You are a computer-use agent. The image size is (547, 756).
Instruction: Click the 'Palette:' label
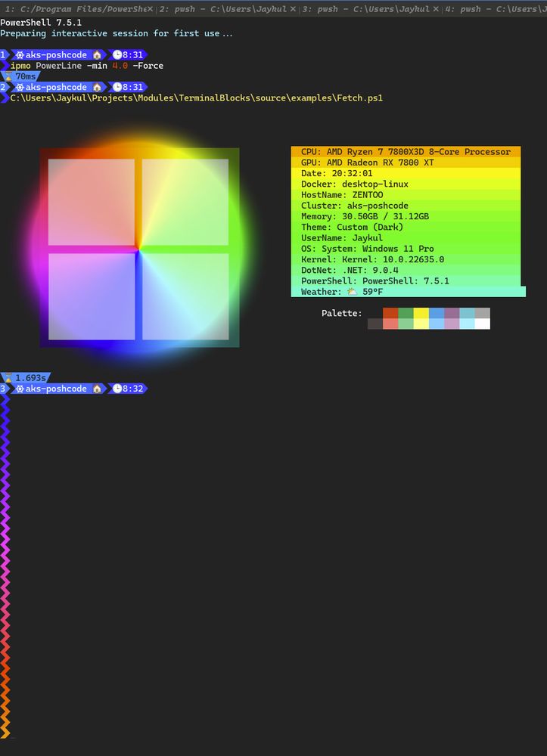[x=341, y=314]
